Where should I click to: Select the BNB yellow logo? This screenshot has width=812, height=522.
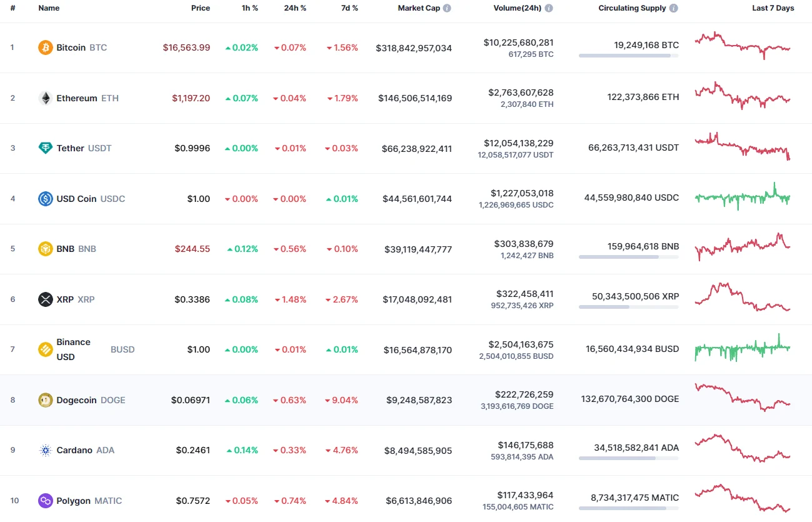point(44,249)
